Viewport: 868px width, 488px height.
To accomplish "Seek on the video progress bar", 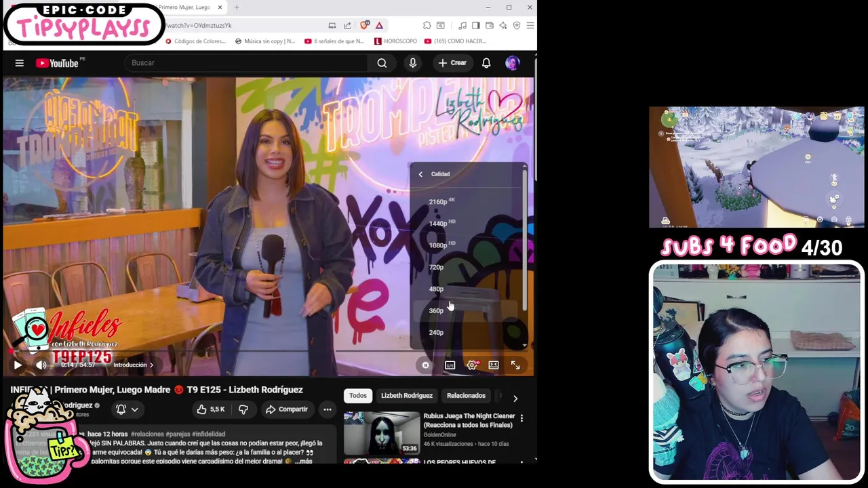I will coord(269,352).
